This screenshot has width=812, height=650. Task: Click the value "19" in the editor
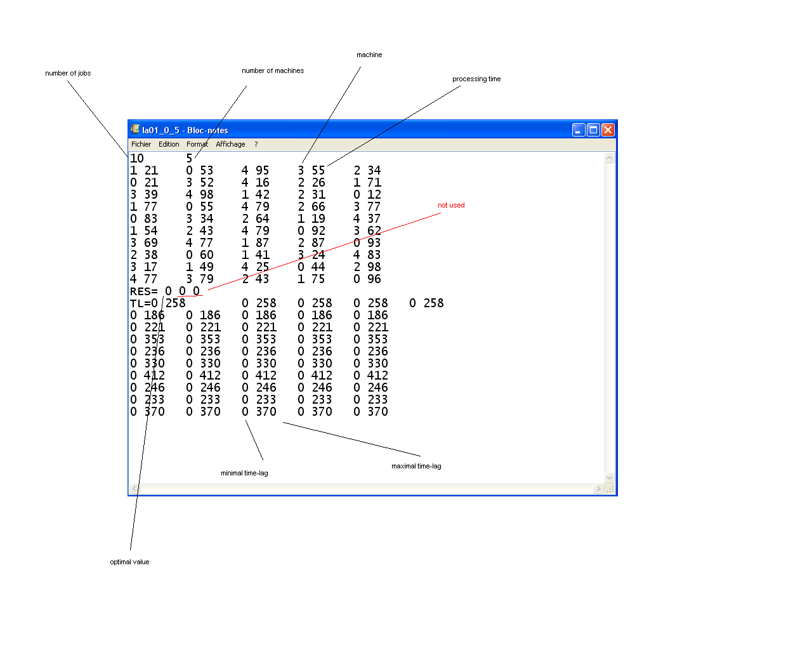point(318,219)
